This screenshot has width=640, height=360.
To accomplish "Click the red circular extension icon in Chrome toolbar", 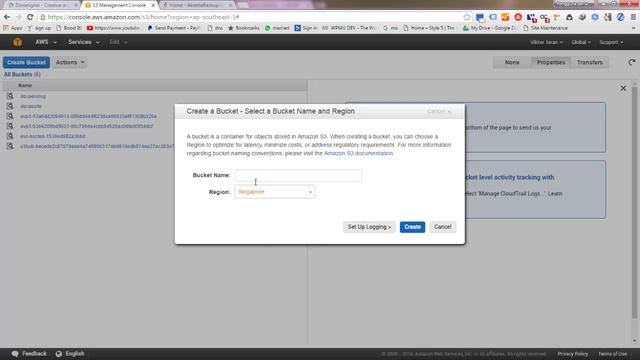I will 518,17.
